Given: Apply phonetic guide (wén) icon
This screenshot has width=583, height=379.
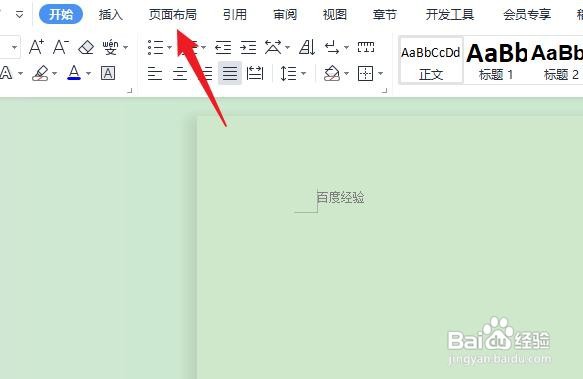Looking at the screenshot, I should (x=110, y=48).
